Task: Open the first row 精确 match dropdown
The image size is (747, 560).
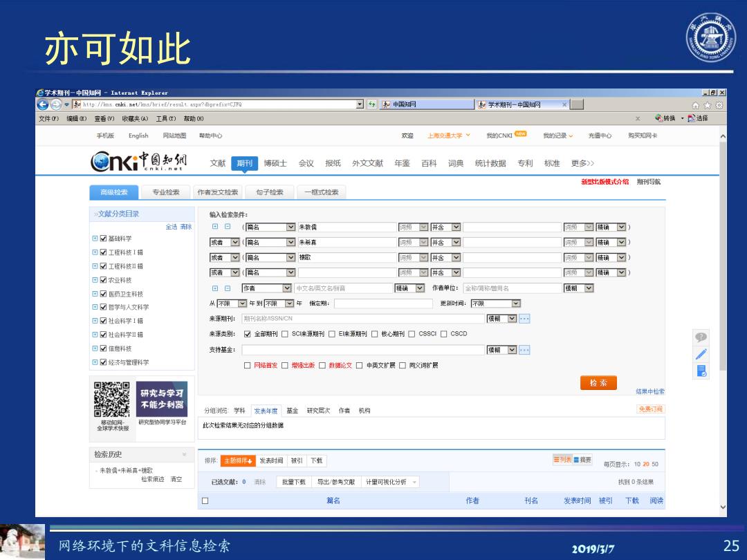Action: pyautogui.click(x=611, y=227)
